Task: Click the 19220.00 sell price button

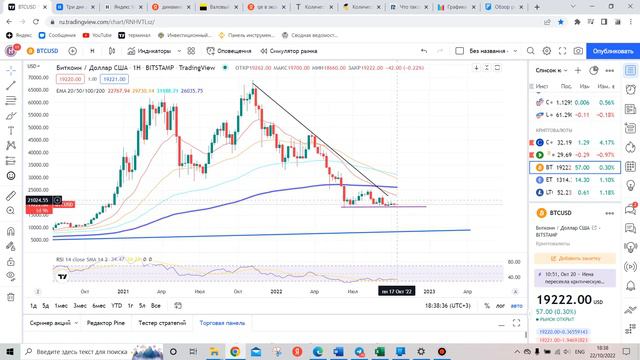Action: point(70,79)
